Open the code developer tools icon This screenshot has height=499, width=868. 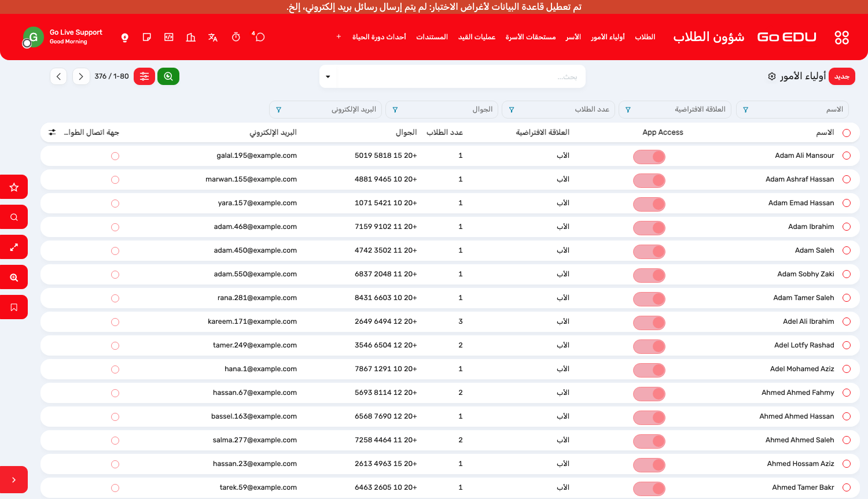point(169,37)
